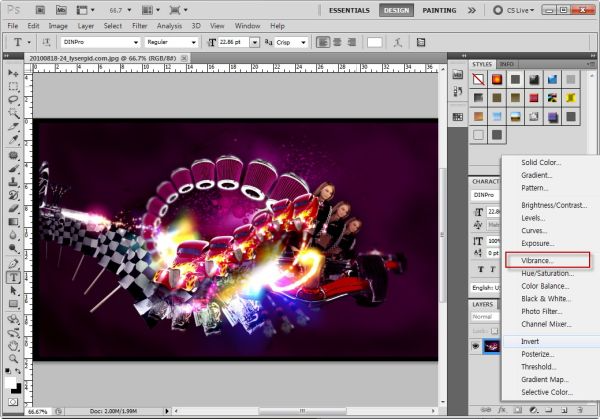600x419 pixels.
Task: Launch Mini Bridge from the application bar
Action: [x=61, y=10]
